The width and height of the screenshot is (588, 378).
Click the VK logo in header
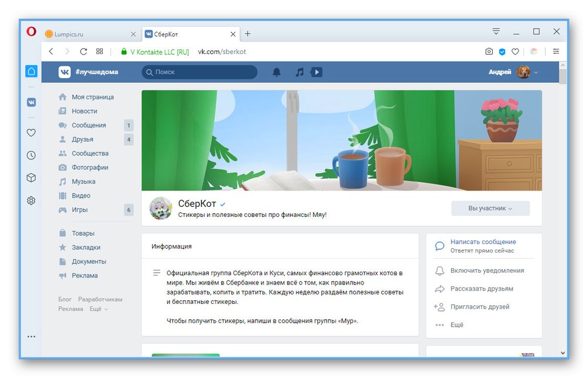pyautogui.click(x=65, y=72)
